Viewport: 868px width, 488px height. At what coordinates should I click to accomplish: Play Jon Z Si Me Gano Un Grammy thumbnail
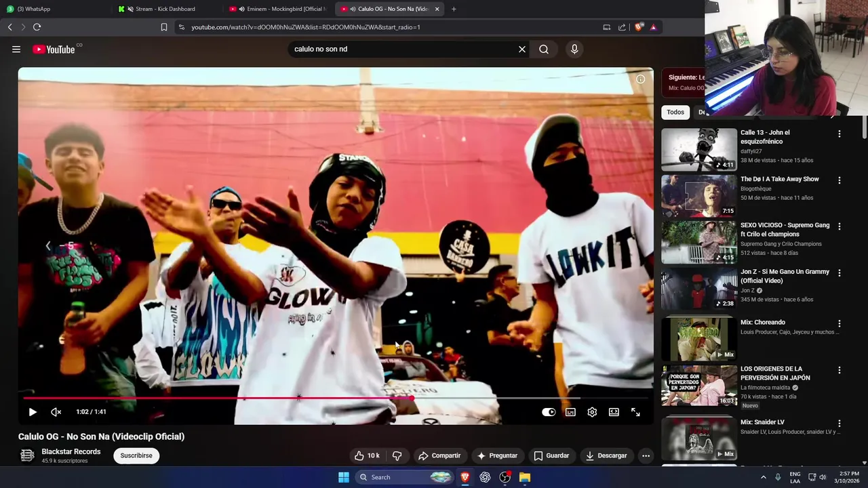coord(699,288)
